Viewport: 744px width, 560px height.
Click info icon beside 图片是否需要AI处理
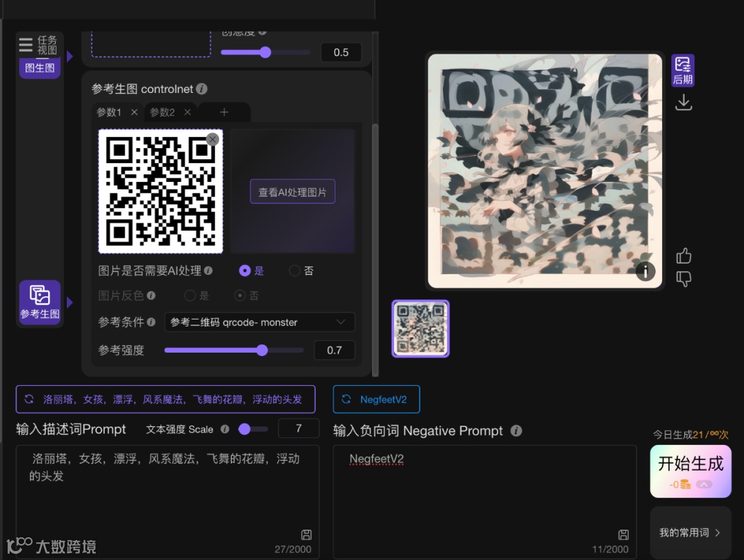208,271
